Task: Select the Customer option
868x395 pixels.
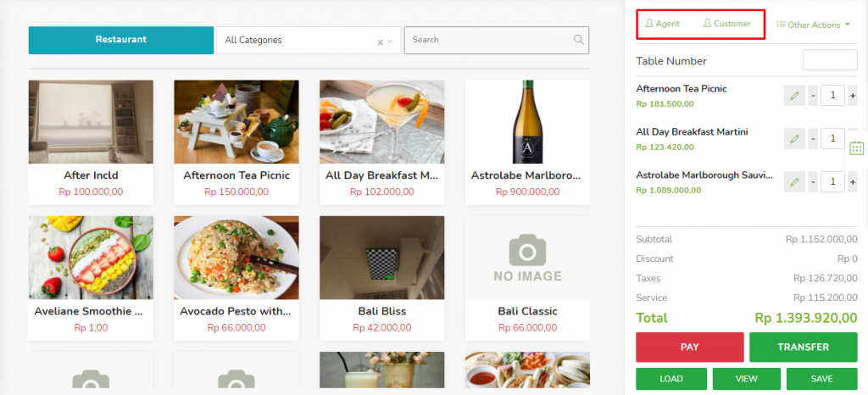Action: 726,24
